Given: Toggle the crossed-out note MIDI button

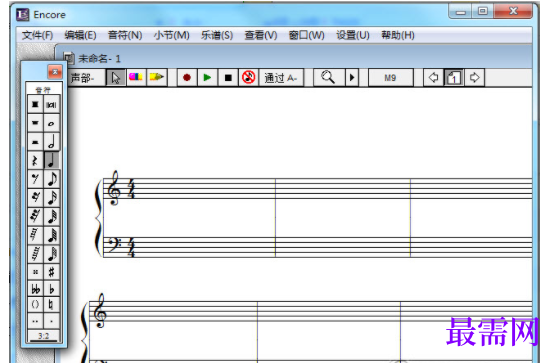Looking at the screenshot, I should coord(249,77).
